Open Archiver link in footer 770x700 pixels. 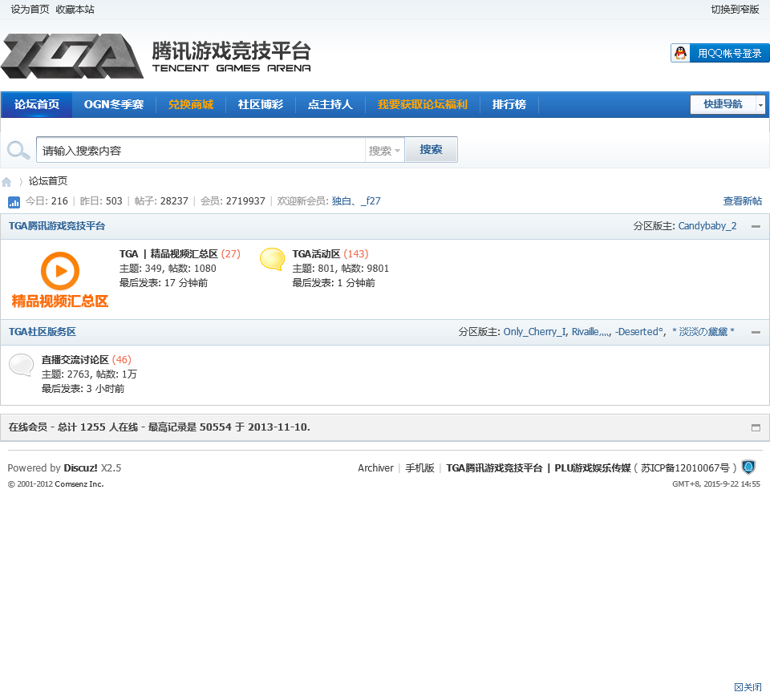click(x=375, y=467)
